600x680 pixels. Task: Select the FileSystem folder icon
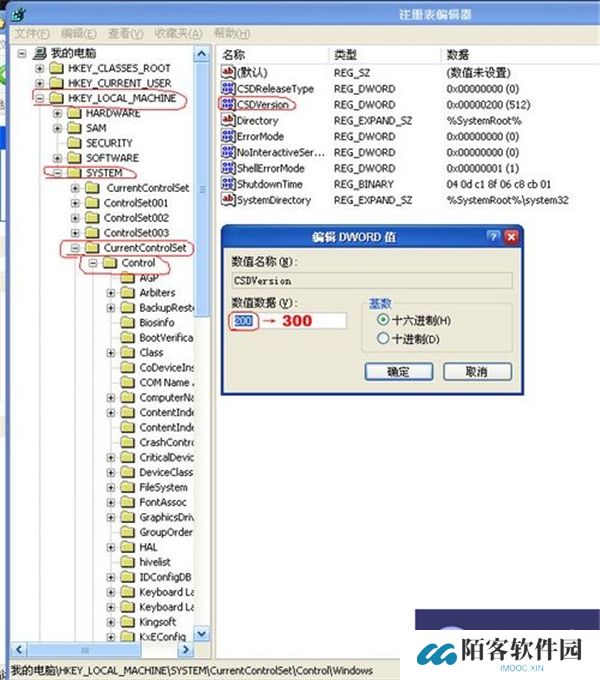128,487
